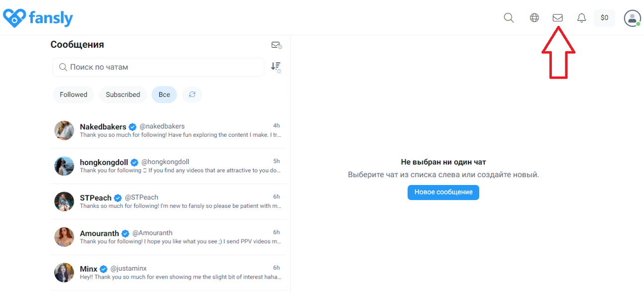This screenshot has width=644, height=296.
Task: Click hongkongdoll verified badge
Action: [x=134, y=162]
